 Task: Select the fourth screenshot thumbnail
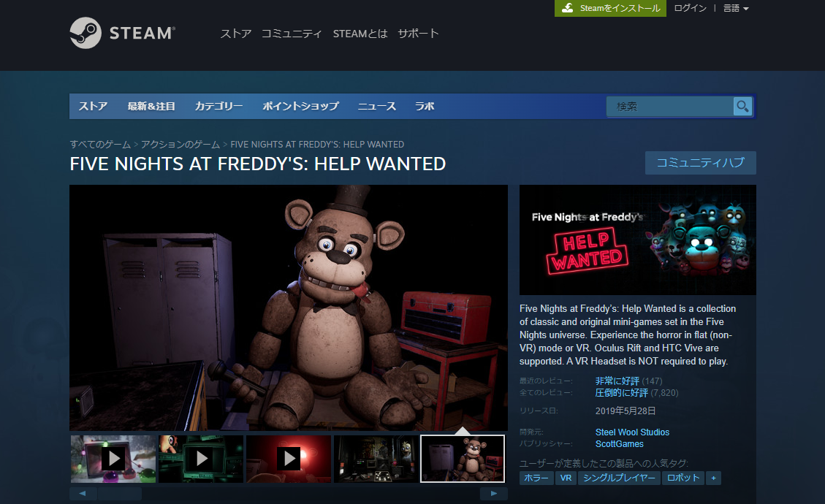(x=376, y=459)
